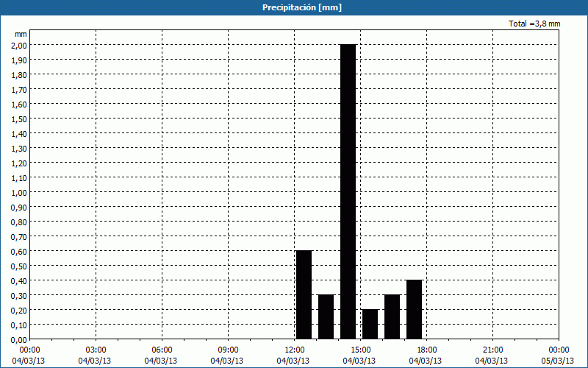The width and height of the screenshot is (588, 368).
Task: Select the 0,40 y-axis value
Action: (x=20, y=280)
